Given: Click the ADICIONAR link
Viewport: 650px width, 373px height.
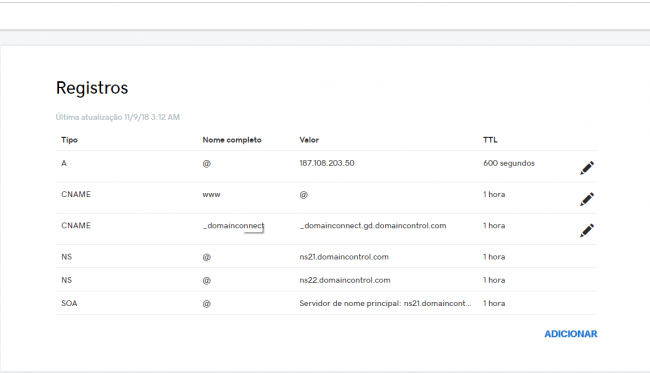Looking at the screenshot, I should click(x=570, y=334).
